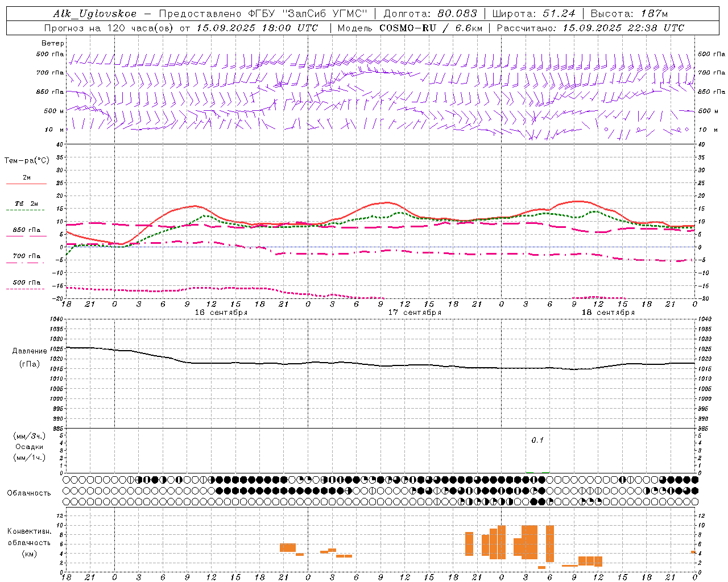Click the Конвективн. облачность (км) label
This screenshot has height=582, width=728.
point(29,542)
